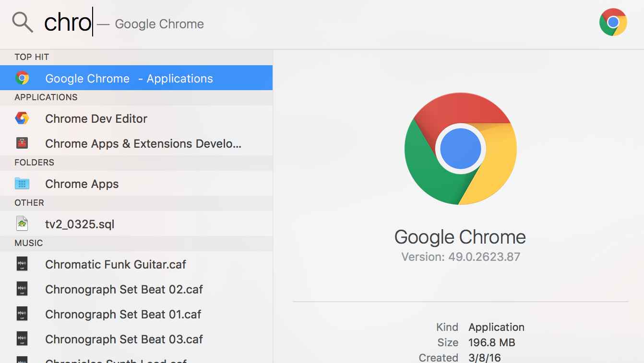
Task: Click the Chrome icon in the Top Hit row
Action: [x=22, y=78]
